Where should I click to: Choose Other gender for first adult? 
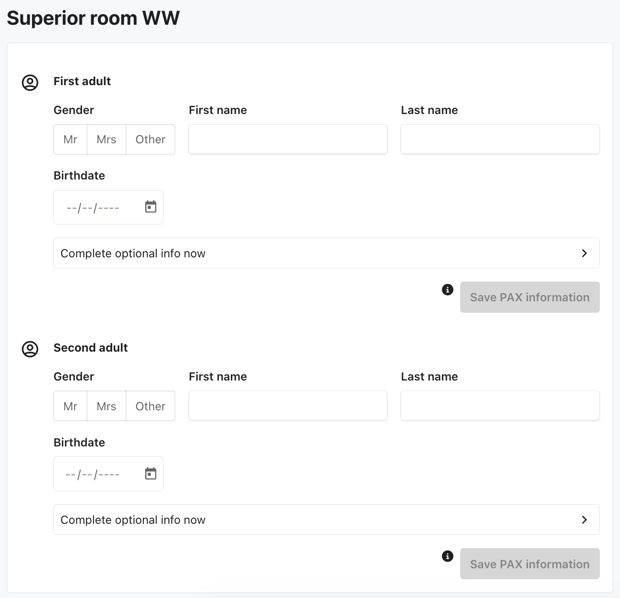(x=150, y=140)
